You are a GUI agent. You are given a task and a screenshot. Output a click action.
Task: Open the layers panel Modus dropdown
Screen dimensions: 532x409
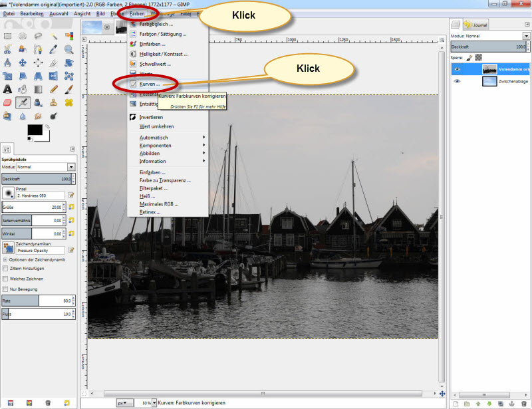[526, 36]
